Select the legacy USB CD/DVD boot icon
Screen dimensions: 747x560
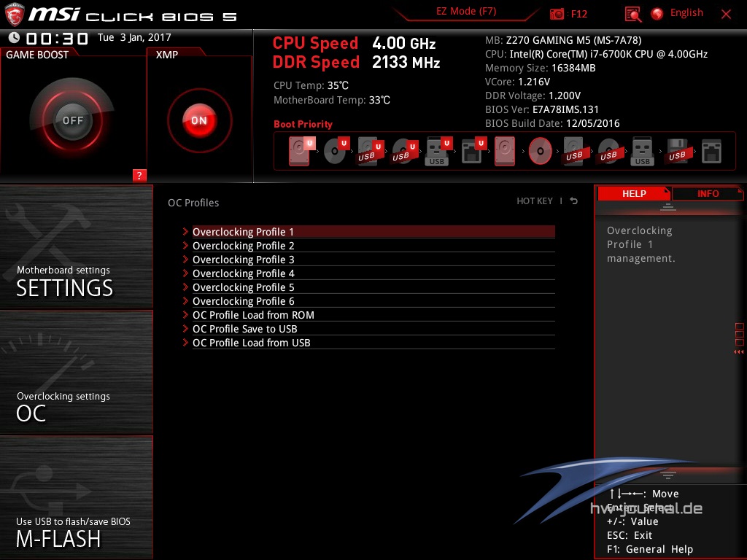608,152
